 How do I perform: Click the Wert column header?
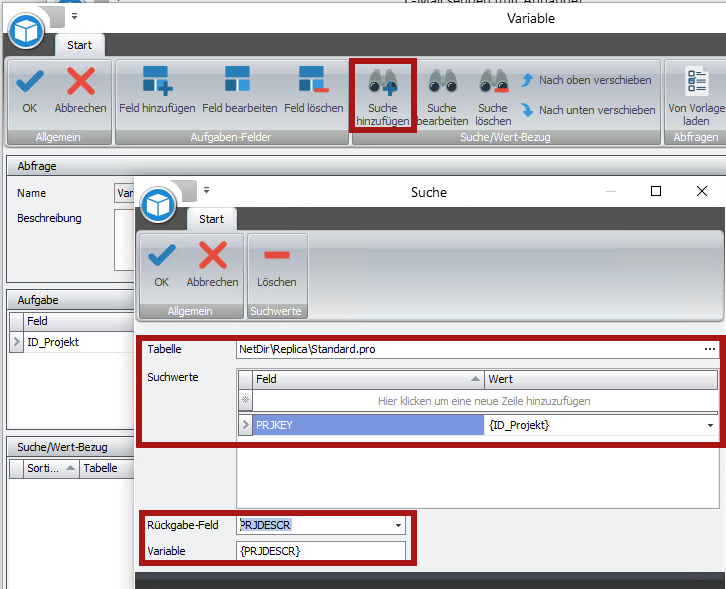click(x=601, y=379)
